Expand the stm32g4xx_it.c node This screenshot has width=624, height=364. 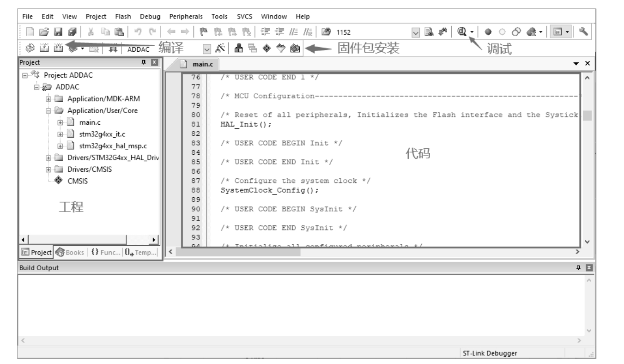60,134
